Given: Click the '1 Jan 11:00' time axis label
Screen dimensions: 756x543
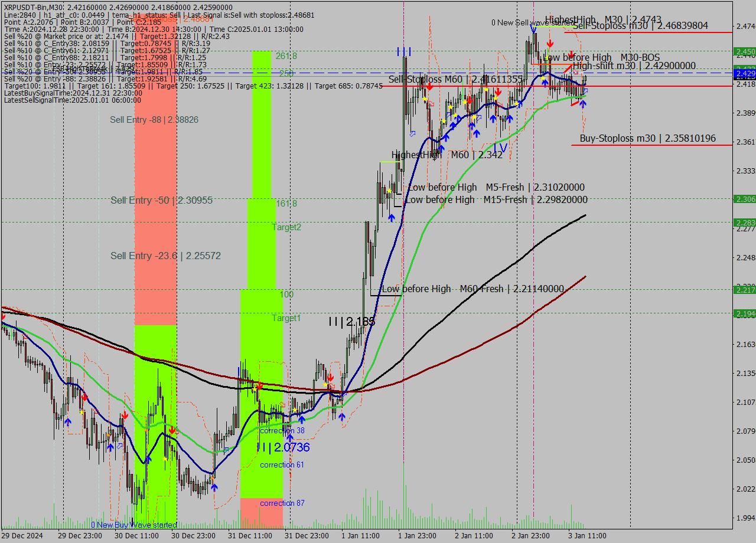Looking at the screenshot, I should [360, 536].
